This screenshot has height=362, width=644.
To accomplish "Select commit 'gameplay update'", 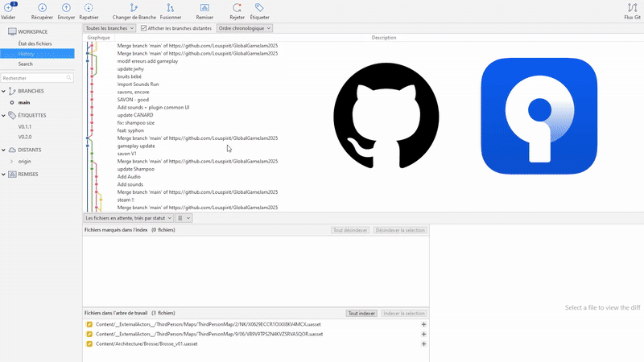I will (x=136, y=146).
